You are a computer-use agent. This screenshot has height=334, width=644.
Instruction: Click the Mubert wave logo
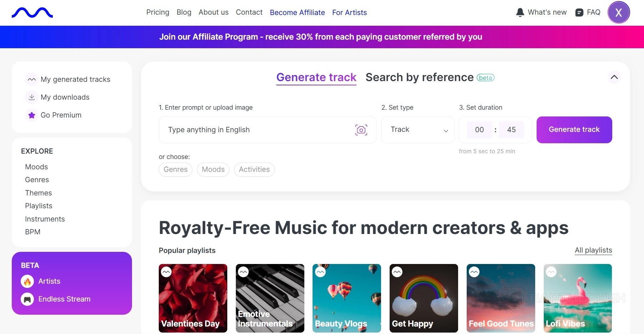click(x=32, y=13)
